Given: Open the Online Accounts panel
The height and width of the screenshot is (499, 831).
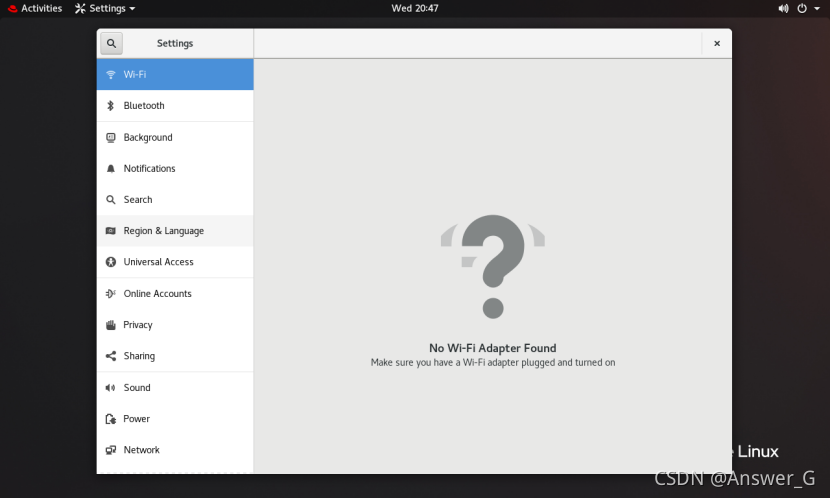Looking at the screenshot, I should pos(175,293).
